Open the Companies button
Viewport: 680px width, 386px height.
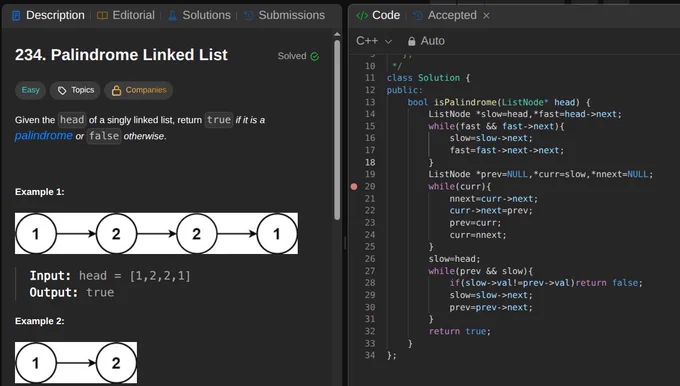click(139, 90)
